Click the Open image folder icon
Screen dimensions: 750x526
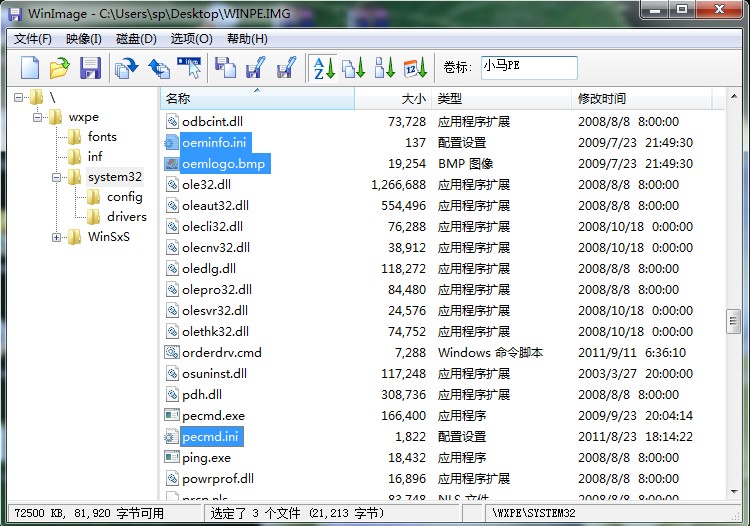[x=59, y=67]
